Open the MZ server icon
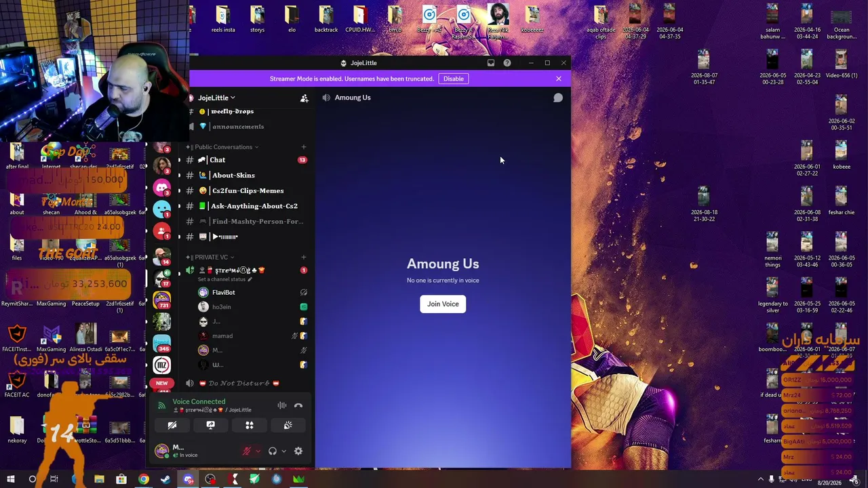Image resolution: width=868 pixels, height=488 pixels. pos(161,366)
